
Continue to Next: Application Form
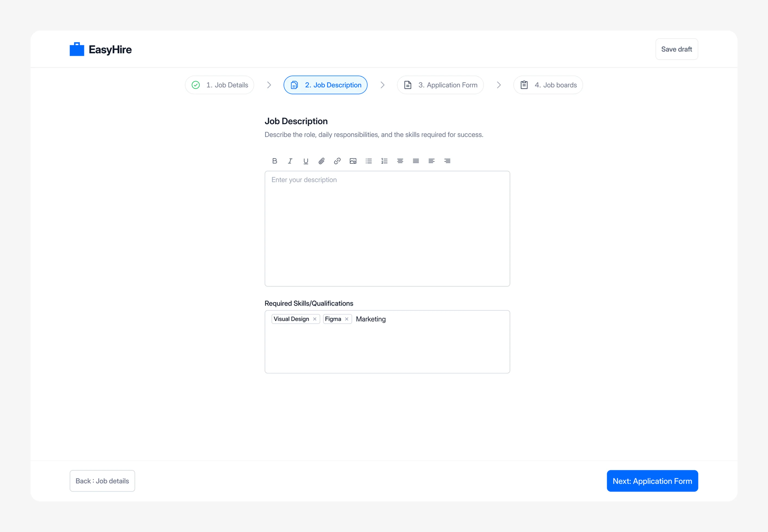coord(652,481)
